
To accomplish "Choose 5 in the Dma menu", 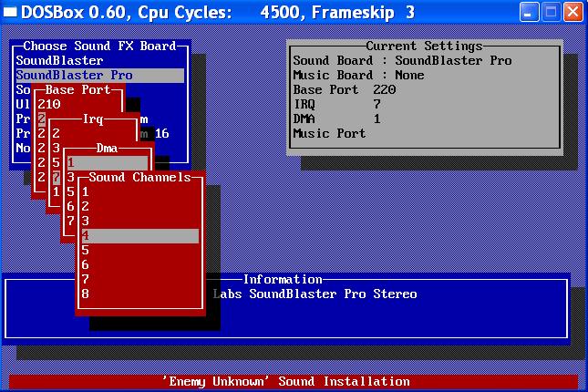I will [x=70, y=192].
